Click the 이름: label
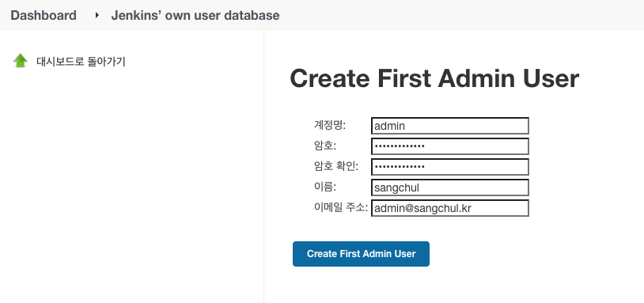Image resolution: width=644 pixels, height=303 pixels. tap(325, 187)
